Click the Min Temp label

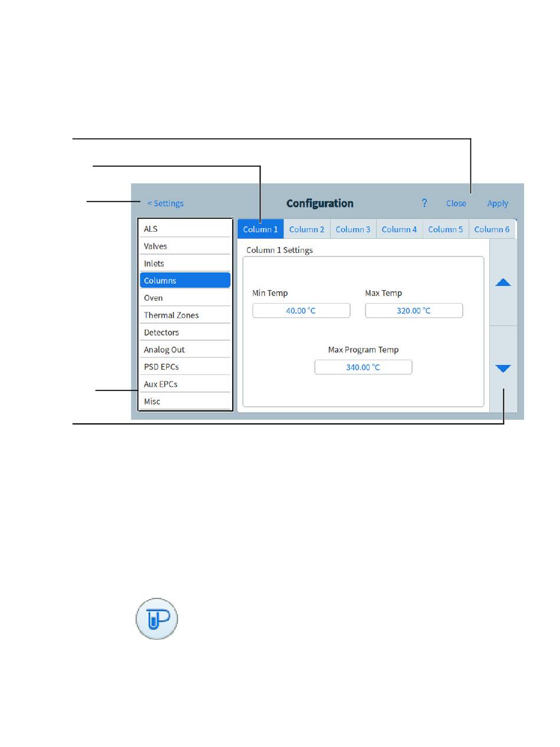(270, 293)
